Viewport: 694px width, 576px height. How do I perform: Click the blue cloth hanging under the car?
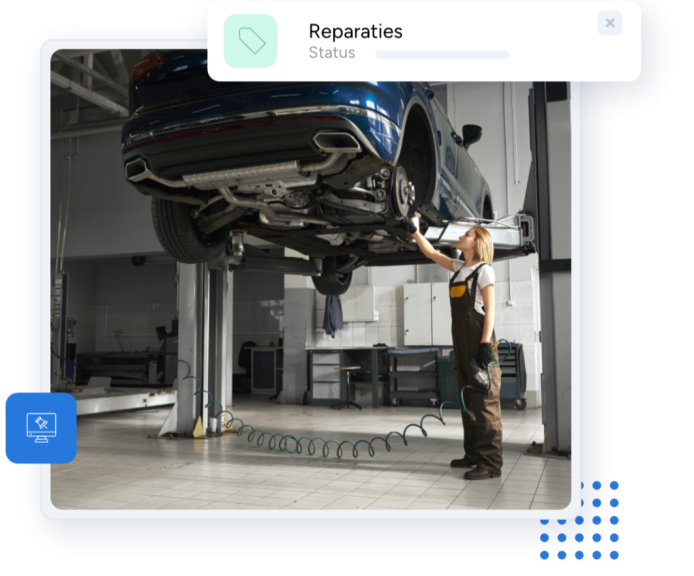[x=332, y=315]
